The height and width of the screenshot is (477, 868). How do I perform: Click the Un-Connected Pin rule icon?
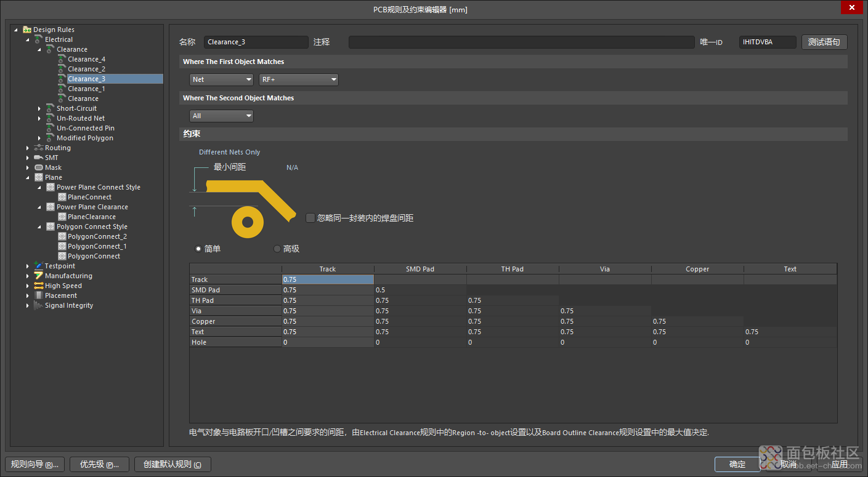(51, 128)
